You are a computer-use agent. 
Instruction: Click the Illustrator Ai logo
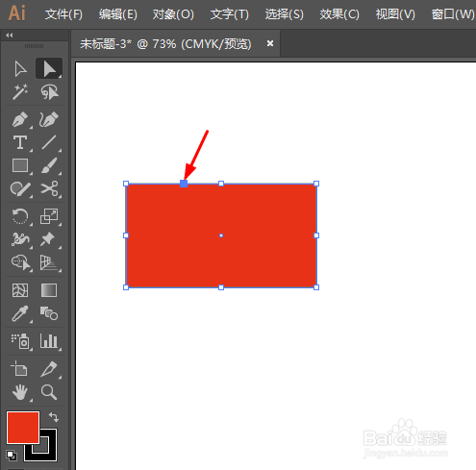pos(17,13)
